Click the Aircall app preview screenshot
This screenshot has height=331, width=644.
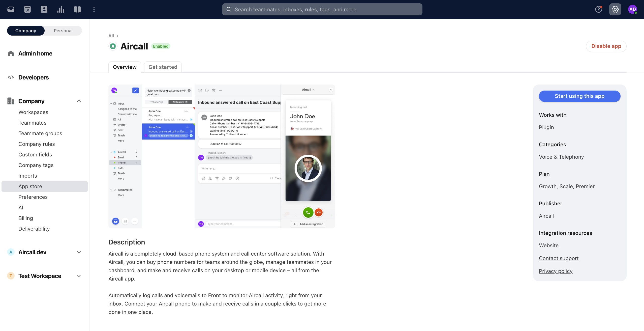[x=222, y=156]
